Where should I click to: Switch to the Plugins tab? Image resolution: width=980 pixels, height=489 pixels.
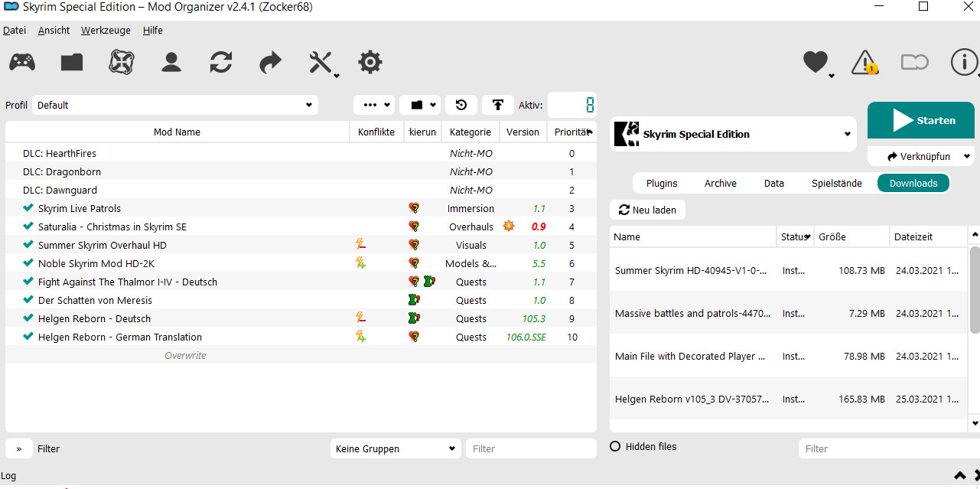click(x=662, y=183)
